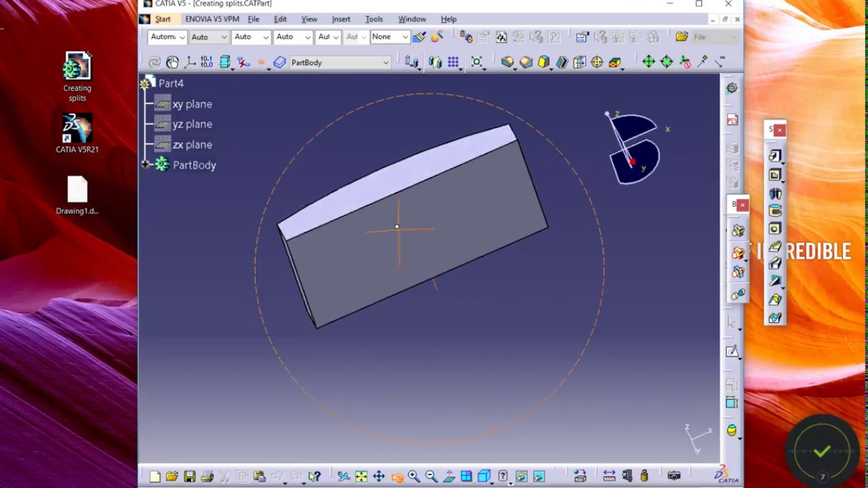
Task: Open the 'None' layer dropdown
Action: coord(406,37)
